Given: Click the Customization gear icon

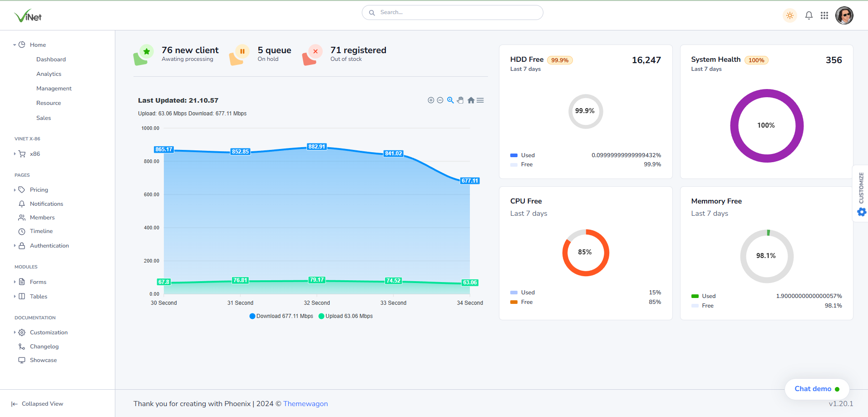Looking at the screenshot, I should tap(22, 333).
